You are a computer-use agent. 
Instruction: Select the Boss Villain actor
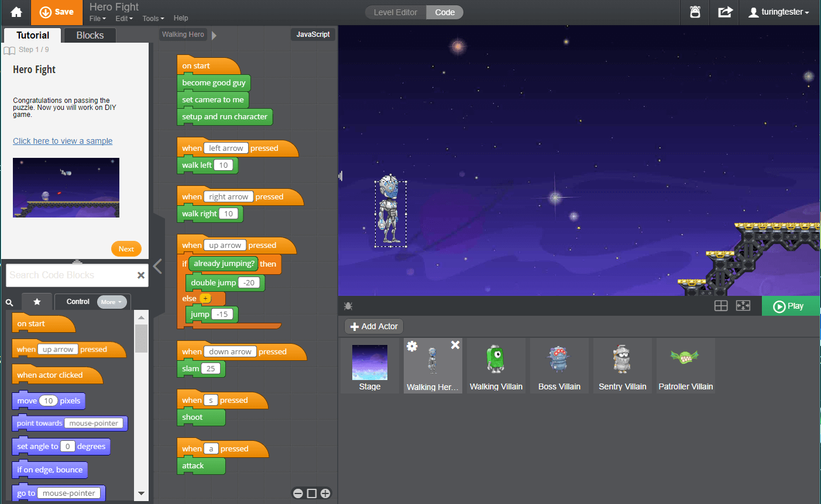click(559, 366)
